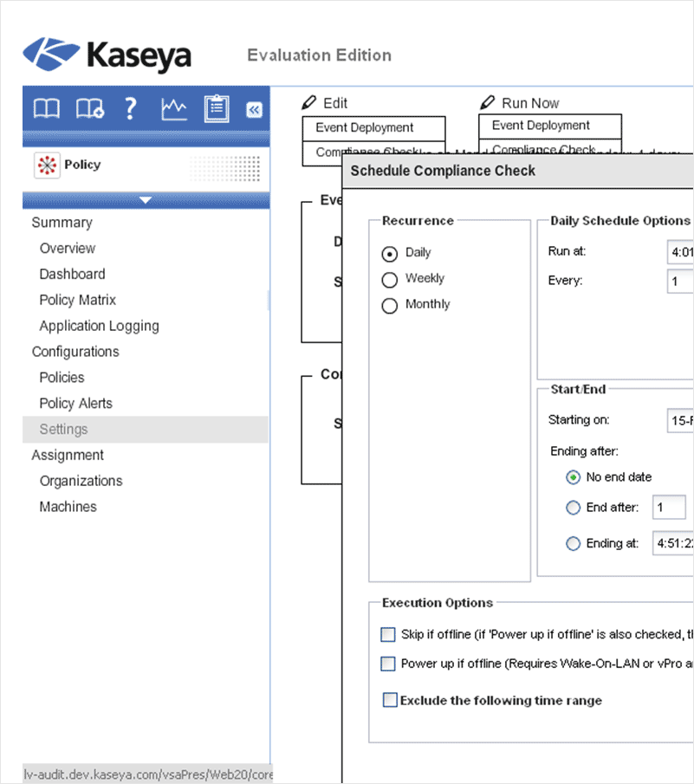Select the Monthly recurrence option

point(390,306)
